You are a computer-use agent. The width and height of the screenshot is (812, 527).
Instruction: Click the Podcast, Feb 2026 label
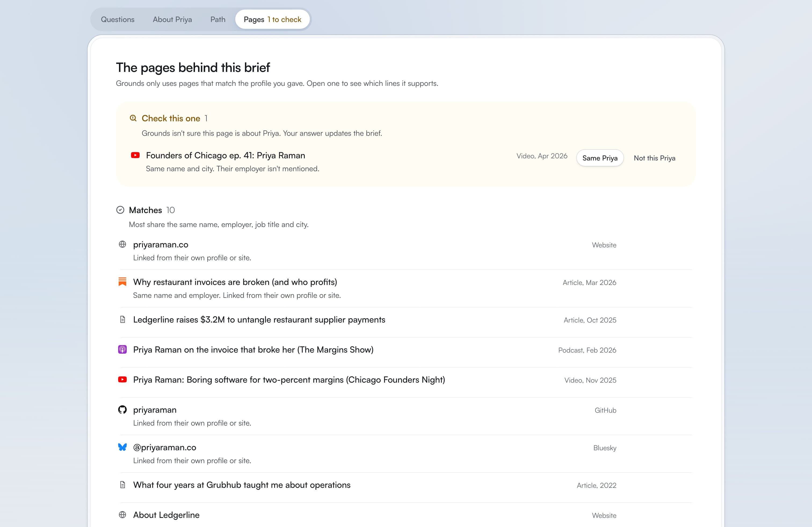[x=587, y=350]
